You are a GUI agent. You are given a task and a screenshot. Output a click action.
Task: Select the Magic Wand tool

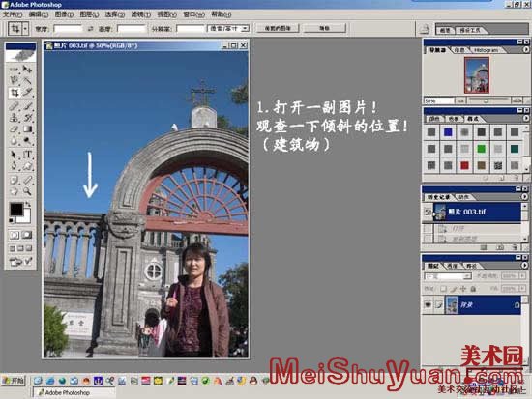(x=27, y=80)
